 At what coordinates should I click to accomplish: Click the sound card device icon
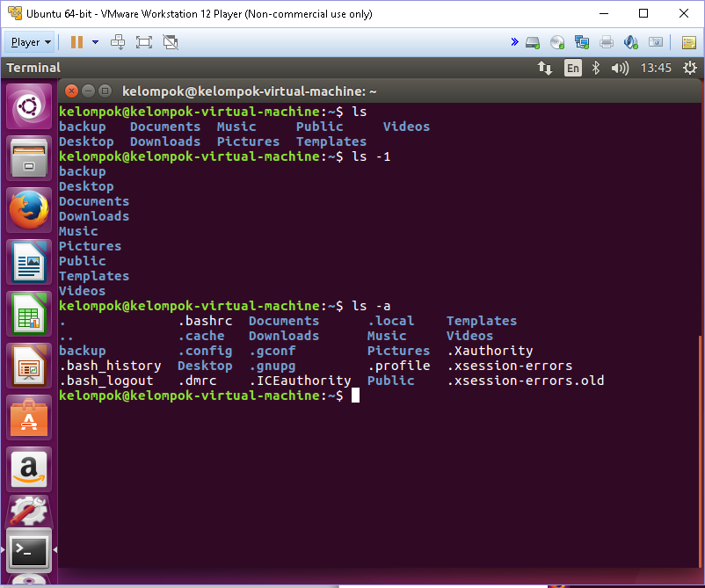(631, 43)
